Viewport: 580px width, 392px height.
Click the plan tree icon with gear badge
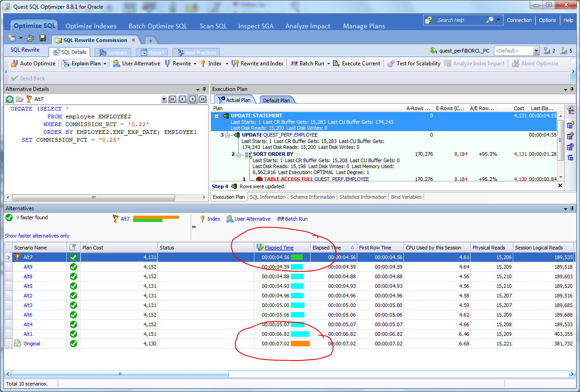[x=570, y=136]
